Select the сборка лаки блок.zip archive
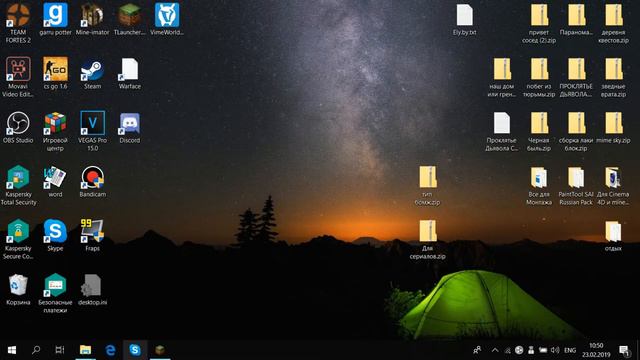The image size is (640, 360). [576, 123]
